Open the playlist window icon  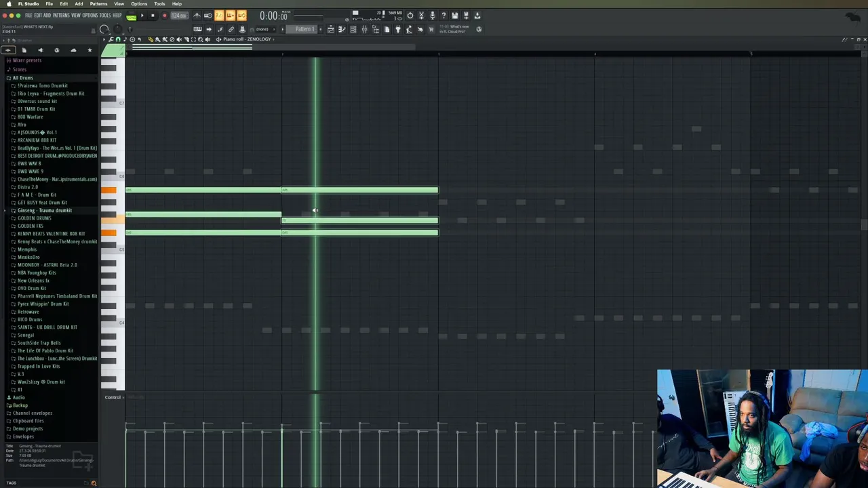click(x=330, y=29)
